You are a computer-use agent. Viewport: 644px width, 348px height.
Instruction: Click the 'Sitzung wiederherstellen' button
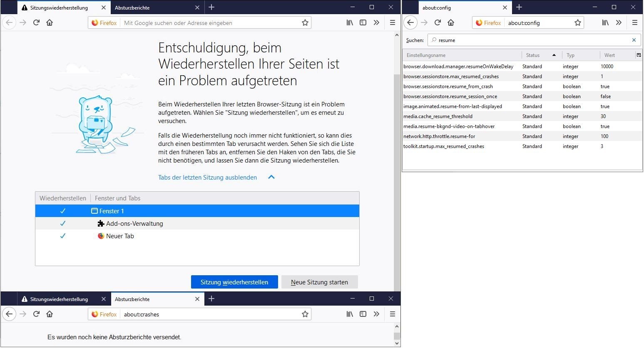[234, 282]
